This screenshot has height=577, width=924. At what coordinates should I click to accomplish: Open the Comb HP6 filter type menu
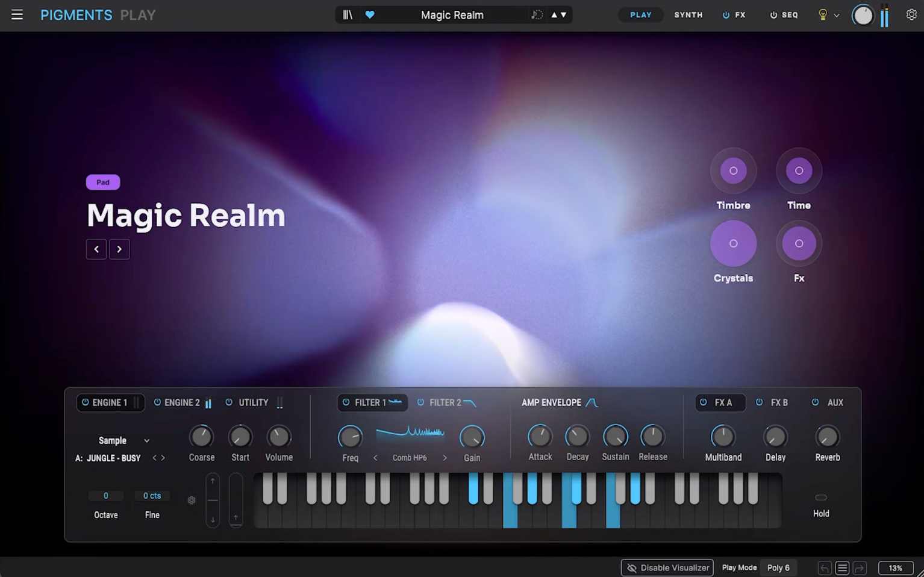click(410, 458)
